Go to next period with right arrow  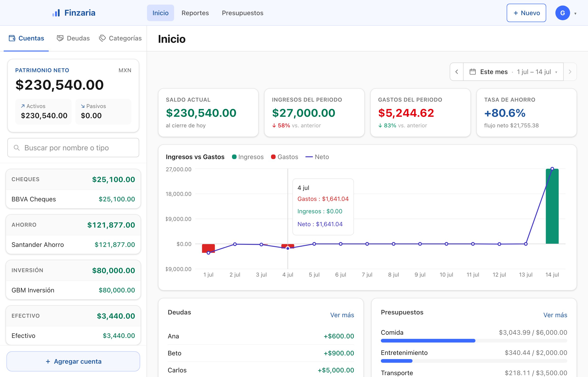tap(570, 72)
